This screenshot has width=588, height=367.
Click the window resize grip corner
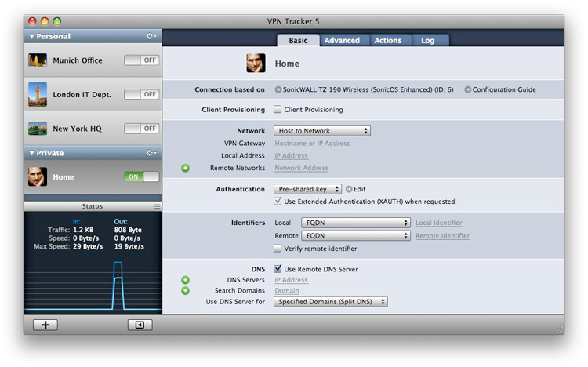(x=560, y=329)
